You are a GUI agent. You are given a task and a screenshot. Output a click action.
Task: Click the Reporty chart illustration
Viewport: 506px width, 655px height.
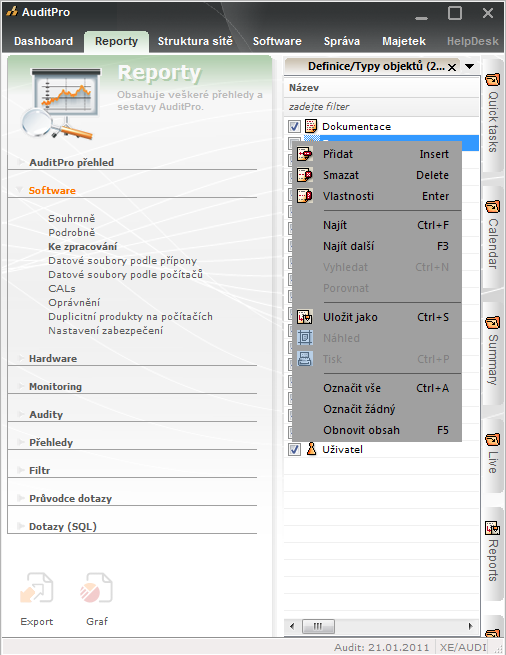62,104
